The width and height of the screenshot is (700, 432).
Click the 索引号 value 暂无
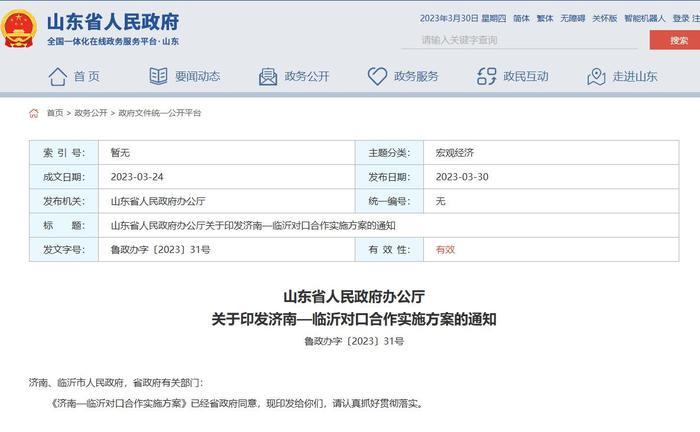click(x=120, y=153)
